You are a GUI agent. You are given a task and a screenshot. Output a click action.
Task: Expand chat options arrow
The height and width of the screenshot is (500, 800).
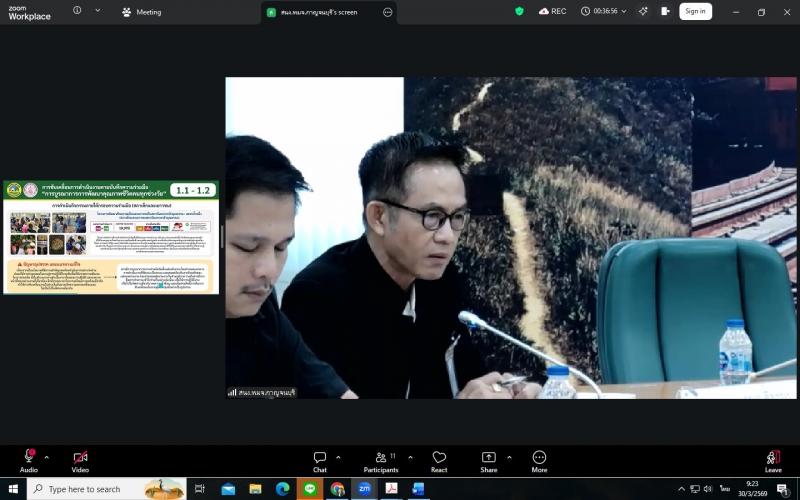click(338, 457)
